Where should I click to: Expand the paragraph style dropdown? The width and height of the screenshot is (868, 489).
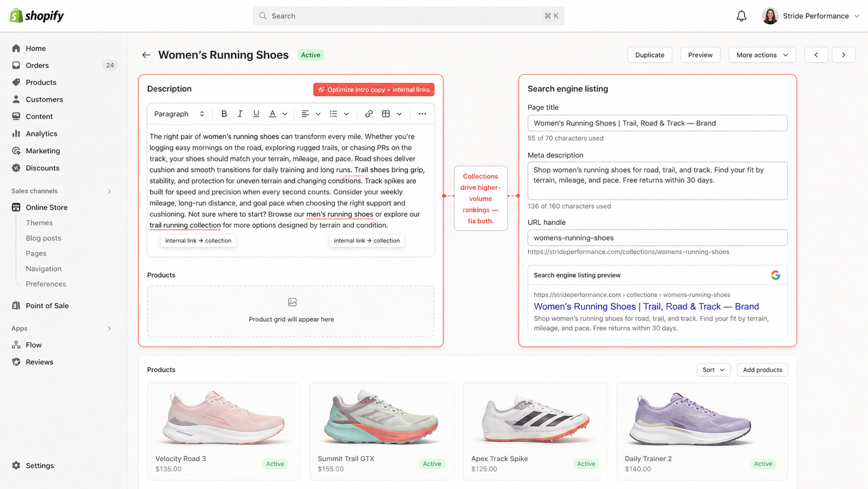178,113
